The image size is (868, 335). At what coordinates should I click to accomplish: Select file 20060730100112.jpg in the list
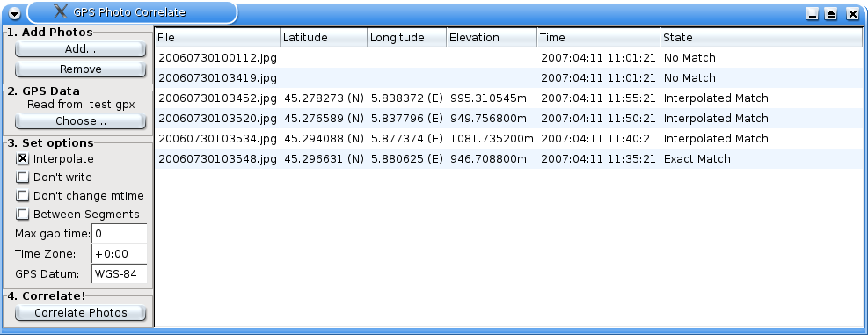click(217, 58)
